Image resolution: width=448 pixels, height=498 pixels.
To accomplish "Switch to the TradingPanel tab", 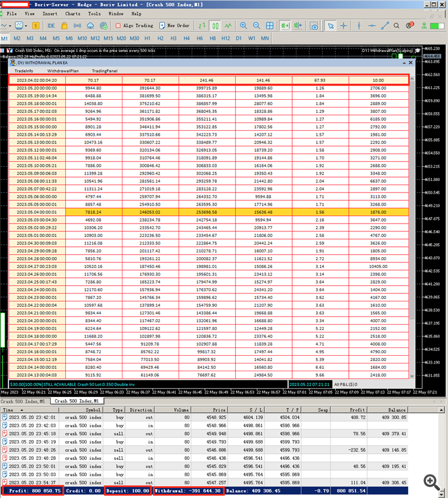I will pyautogui.click(x=105, y=71).
